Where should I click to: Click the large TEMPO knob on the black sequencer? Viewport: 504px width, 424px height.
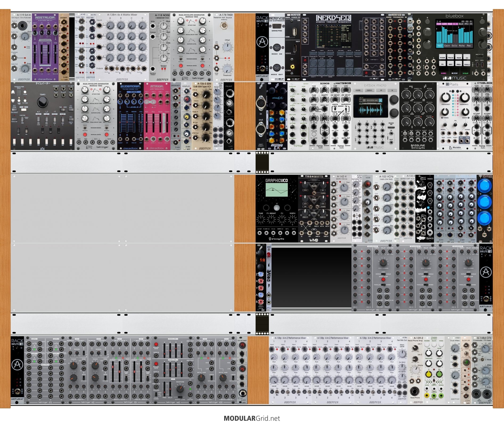click(x=42, y=102)
